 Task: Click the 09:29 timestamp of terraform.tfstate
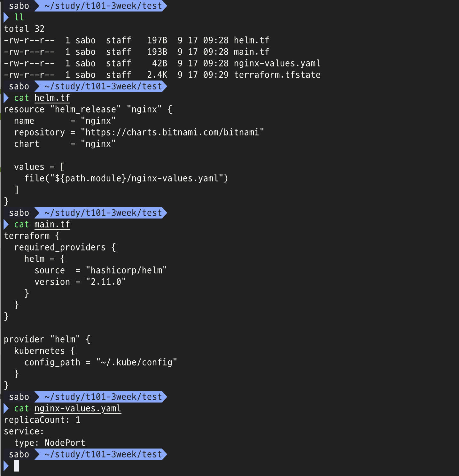(x=216, y=75)
